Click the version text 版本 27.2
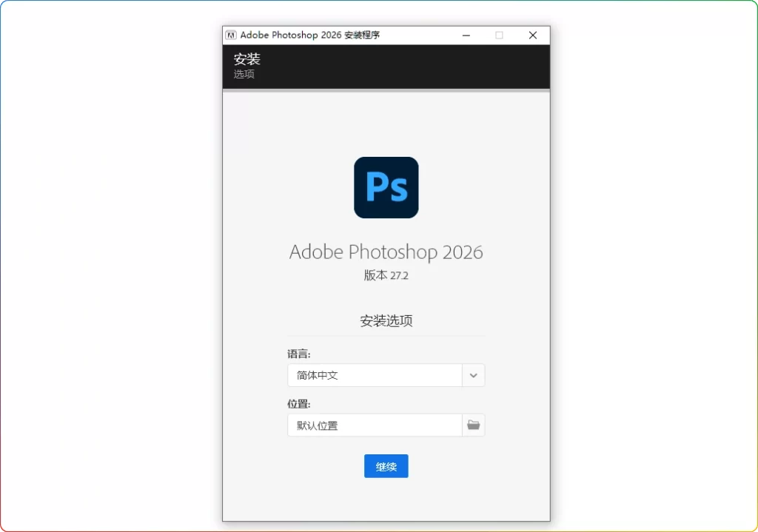The width and height of the screenshot is (758, 532). pyautogui.click(x=386, y=275)
